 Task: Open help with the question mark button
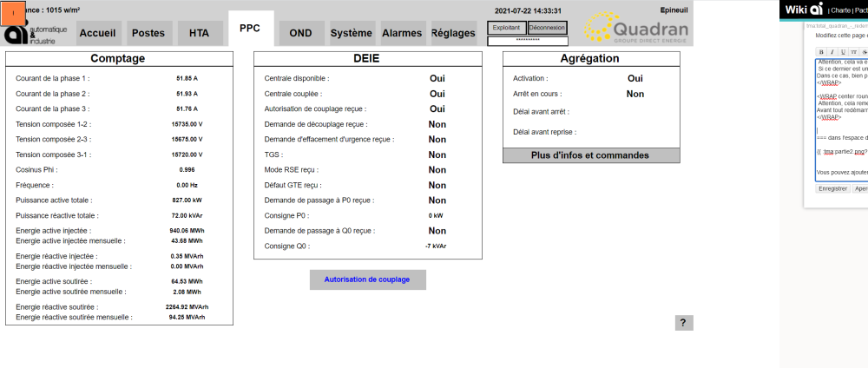coord(683,323)
